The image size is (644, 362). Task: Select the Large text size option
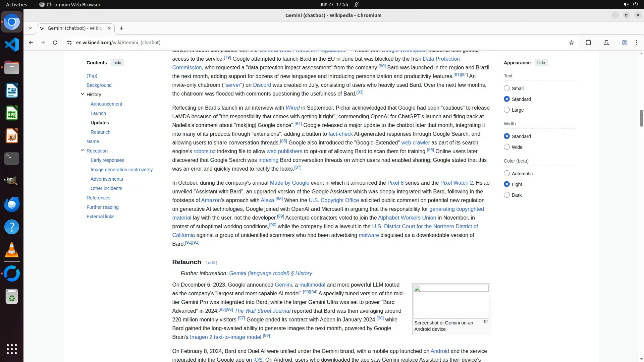(x=507, y=110)
